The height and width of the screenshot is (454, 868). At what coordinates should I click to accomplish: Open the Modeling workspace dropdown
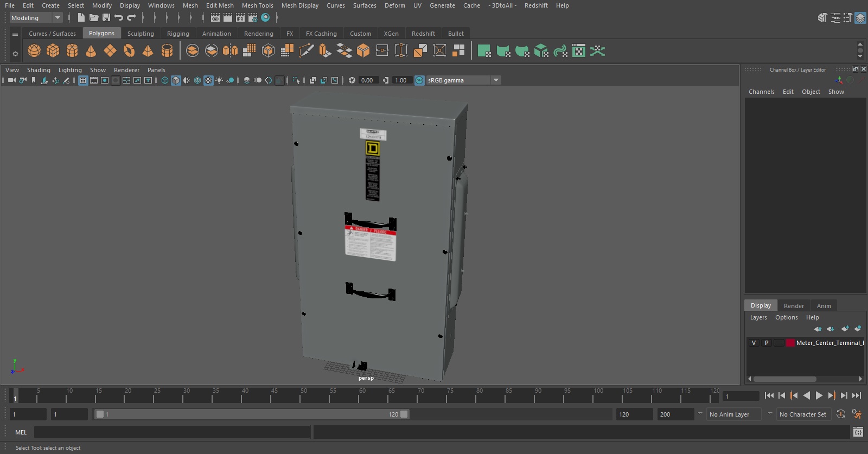click(36, 18)
